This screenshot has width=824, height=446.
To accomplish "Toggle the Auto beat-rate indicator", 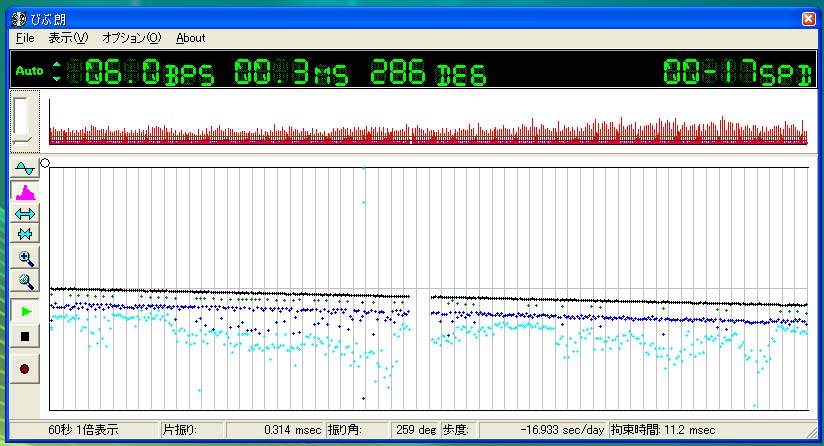I will tap(29, 71).
